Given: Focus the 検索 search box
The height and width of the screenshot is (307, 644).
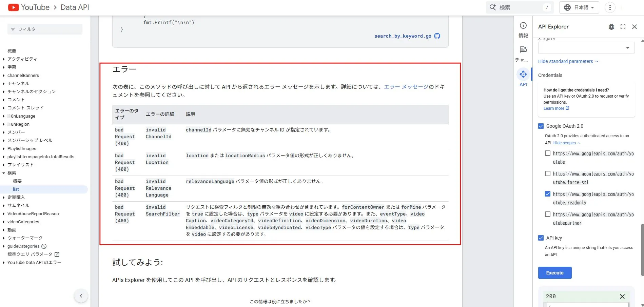Looking at the screenshot, I should point(520,7).
